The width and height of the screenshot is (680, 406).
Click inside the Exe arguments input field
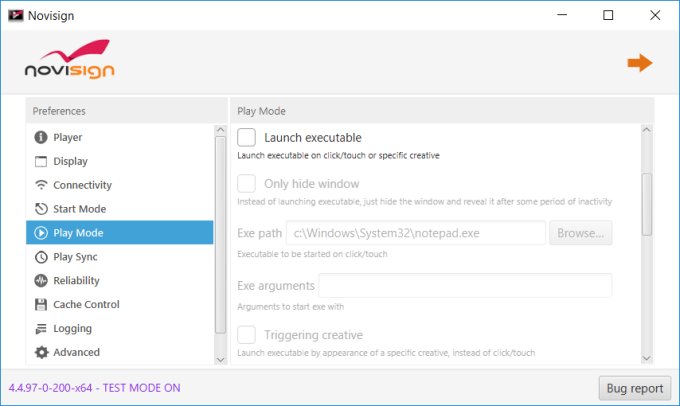pyautogui.click(x=465, y=285)
